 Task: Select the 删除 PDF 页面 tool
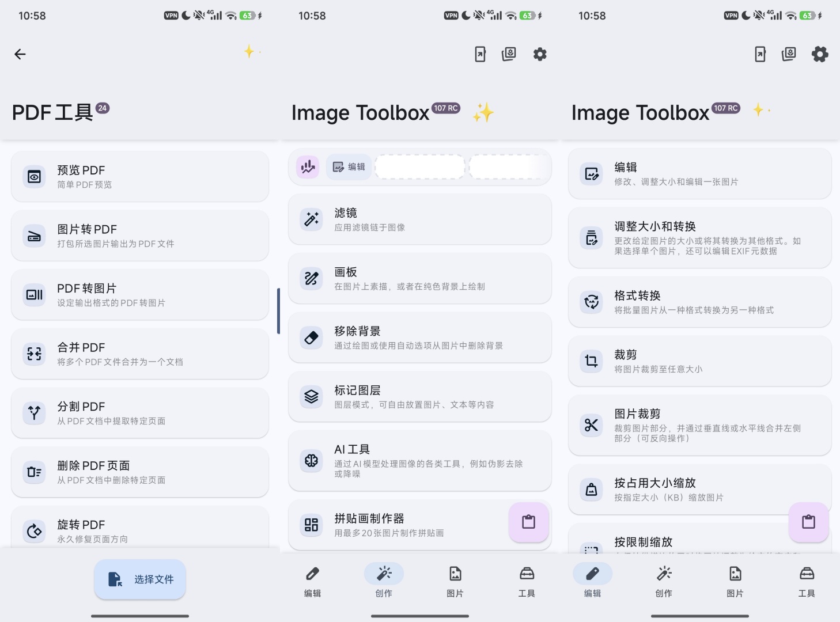coord(140,472)
